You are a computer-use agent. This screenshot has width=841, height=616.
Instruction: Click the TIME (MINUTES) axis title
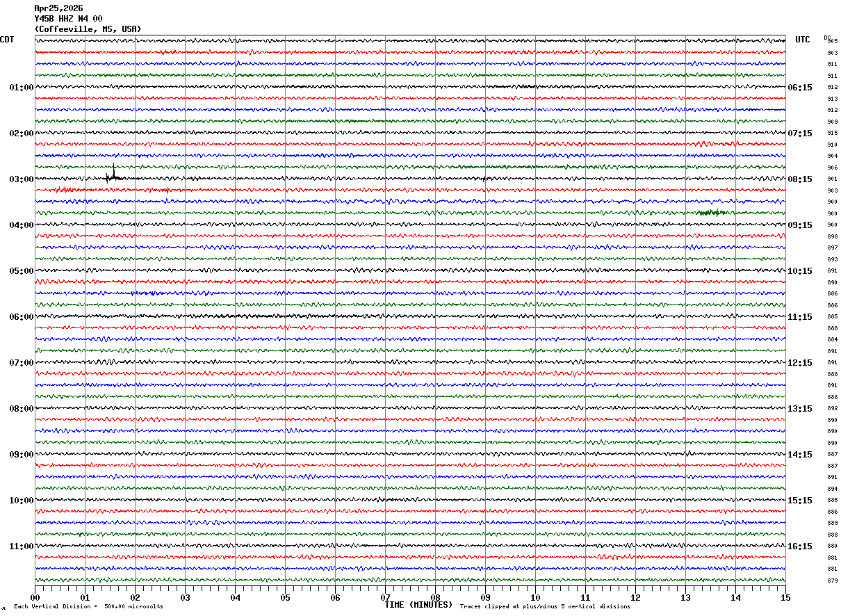(x=418, y=605)
